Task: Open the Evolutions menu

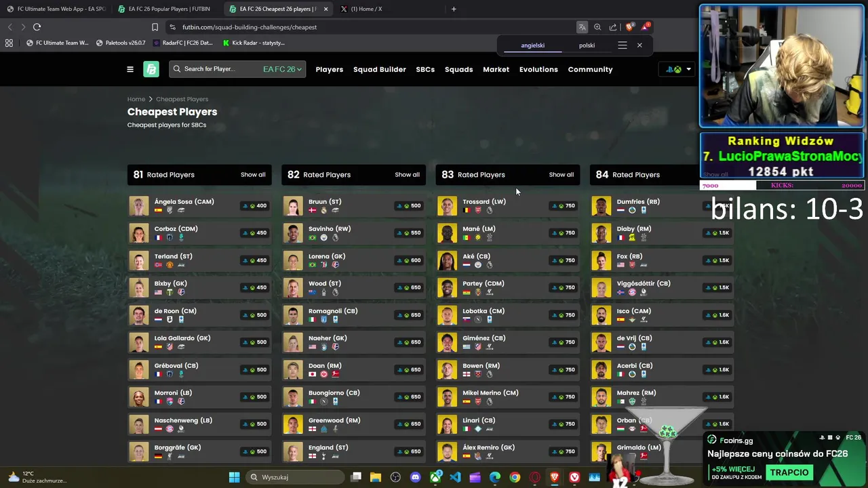Action: 538,69
